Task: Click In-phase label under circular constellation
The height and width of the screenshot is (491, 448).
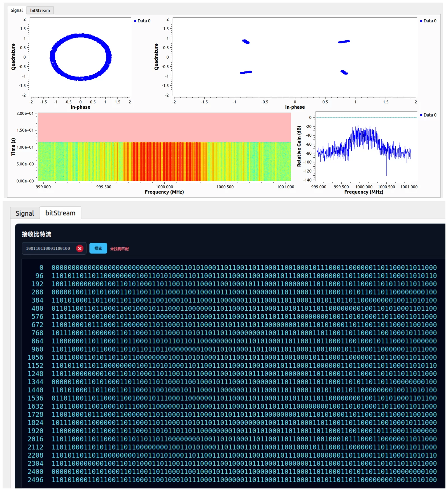Action: (x=80, y=107)
